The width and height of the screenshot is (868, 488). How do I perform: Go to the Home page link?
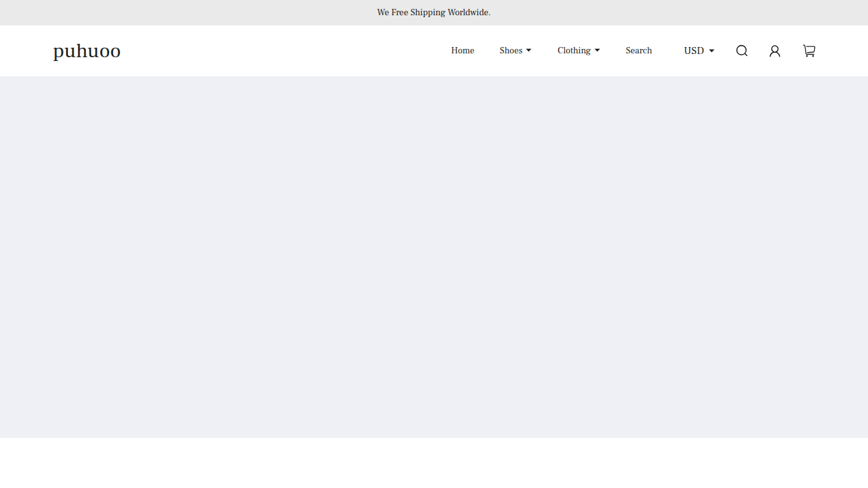click(x=463, y=51)
